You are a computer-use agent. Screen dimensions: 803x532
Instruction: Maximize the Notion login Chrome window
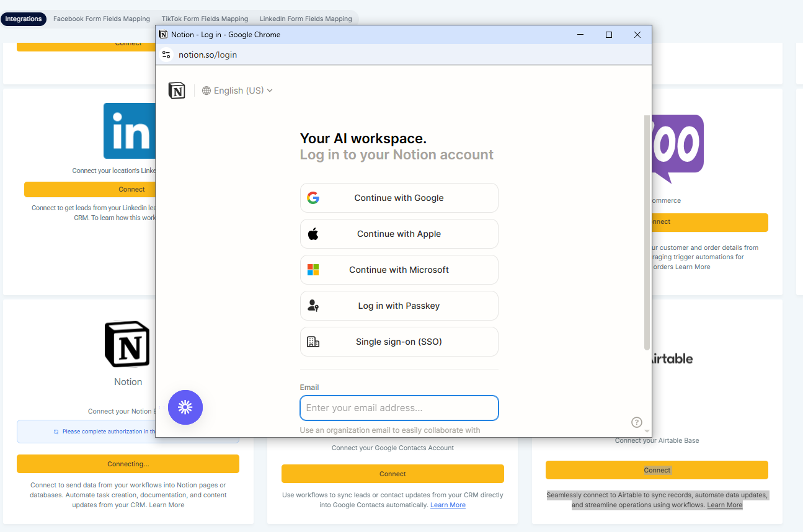[x=609, y=35]
